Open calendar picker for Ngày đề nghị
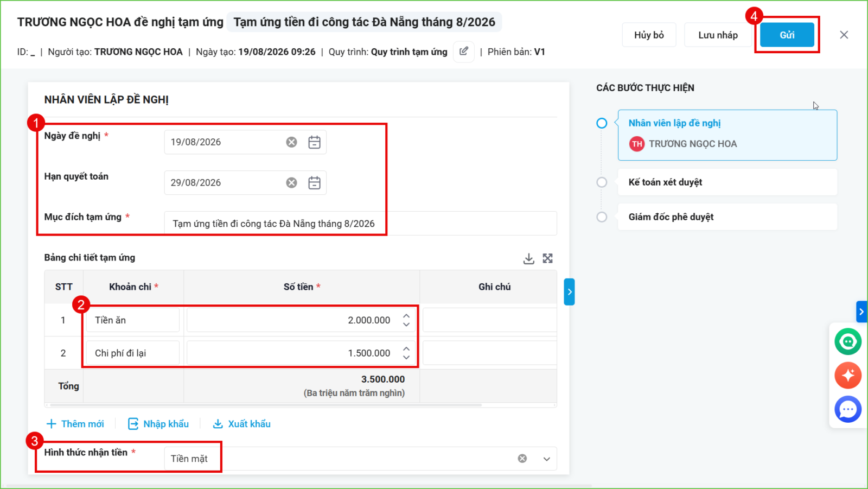868x489 pixels. point(314,142)
